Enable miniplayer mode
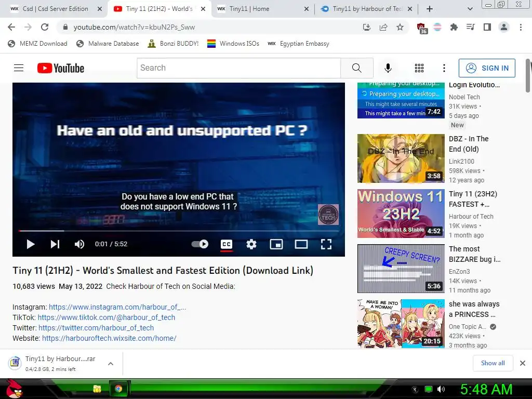This screenshot has width=532, height=399. click(x=276, y=244)
